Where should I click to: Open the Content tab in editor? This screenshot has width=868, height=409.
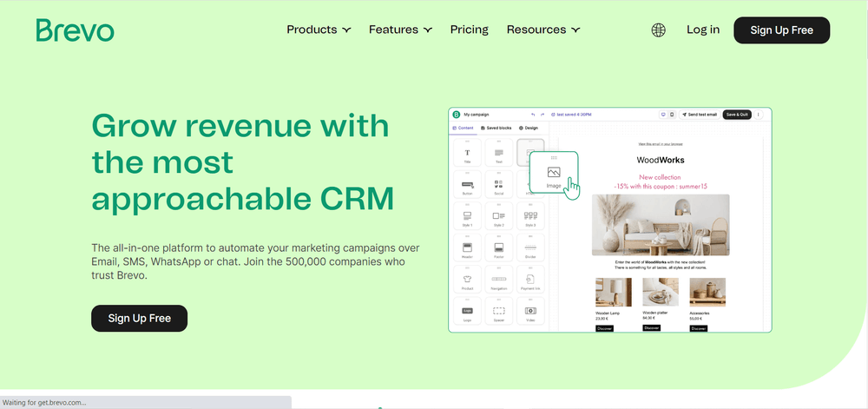point(463,128)
